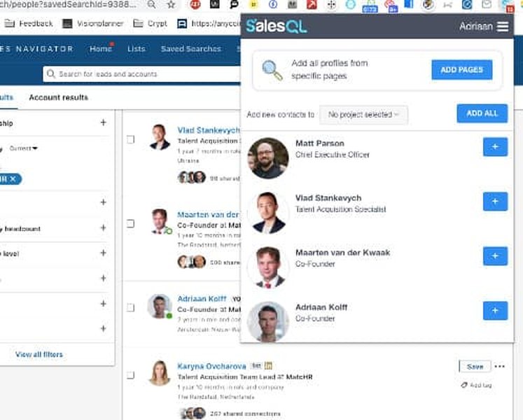Click Add tag icon for Karyna Ovcharova

click(464, 385)
